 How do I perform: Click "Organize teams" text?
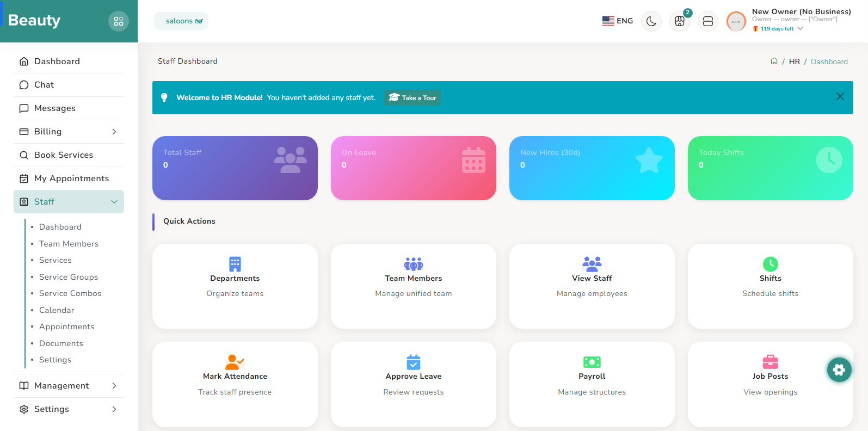[235, 293]
